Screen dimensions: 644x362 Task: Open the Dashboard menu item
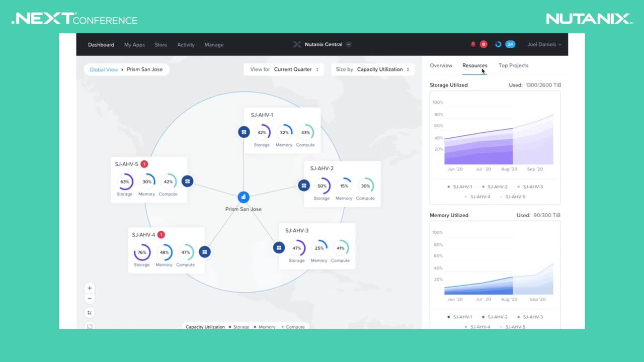101,45
